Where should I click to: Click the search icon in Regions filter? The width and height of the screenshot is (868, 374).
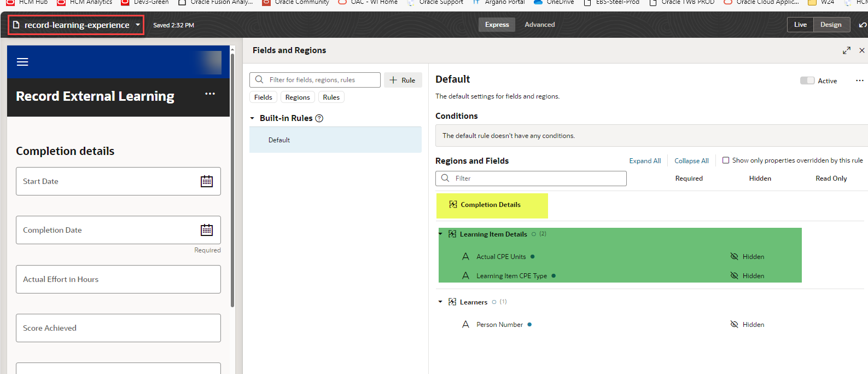[x=445, y=178]
